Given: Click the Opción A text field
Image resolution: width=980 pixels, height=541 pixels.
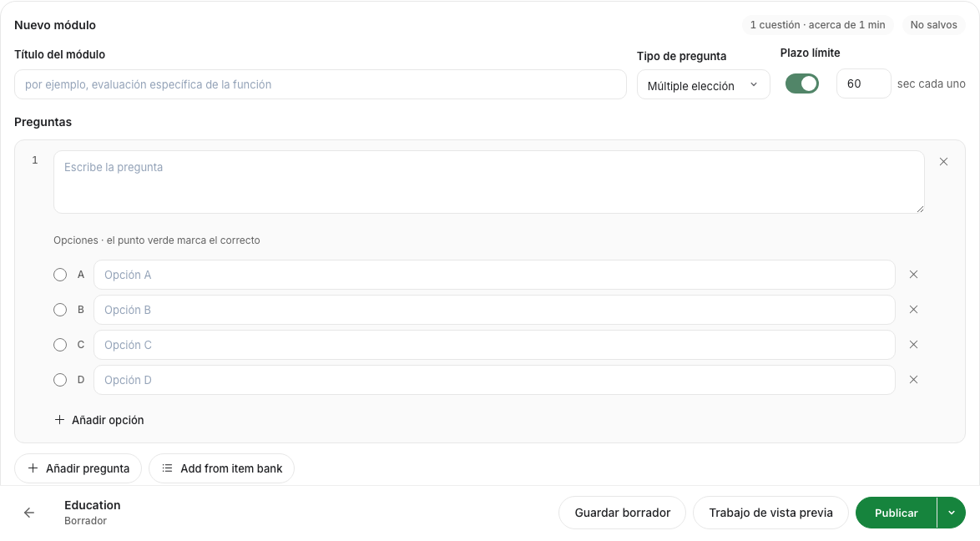Looking at the screenshot, I should click(x=494, y=275).
